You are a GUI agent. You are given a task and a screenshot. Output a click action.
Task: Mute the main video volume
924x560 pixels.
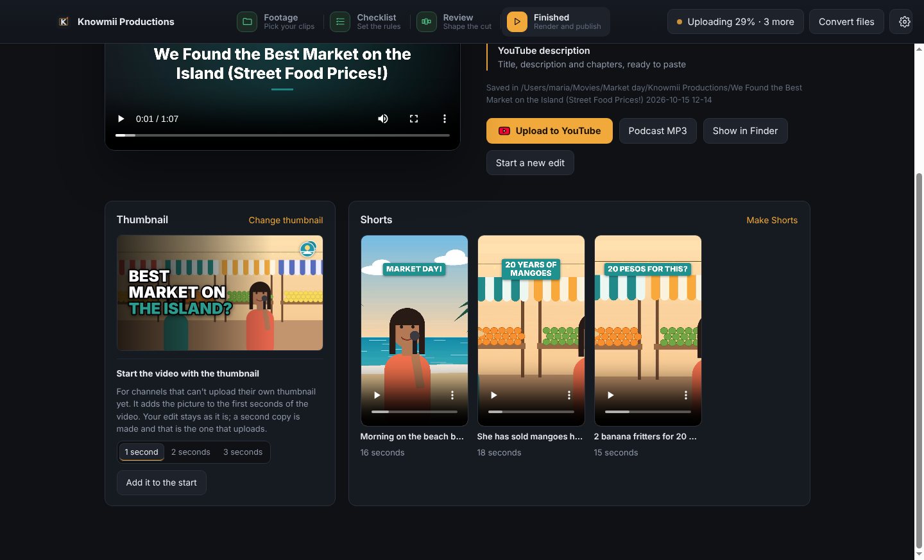[383, 119]
